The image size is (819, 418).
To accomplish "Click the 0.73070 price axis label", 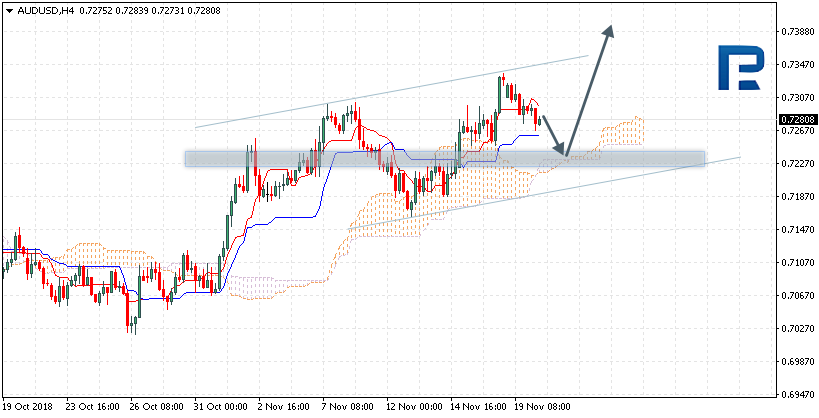I will coord(796,98).
